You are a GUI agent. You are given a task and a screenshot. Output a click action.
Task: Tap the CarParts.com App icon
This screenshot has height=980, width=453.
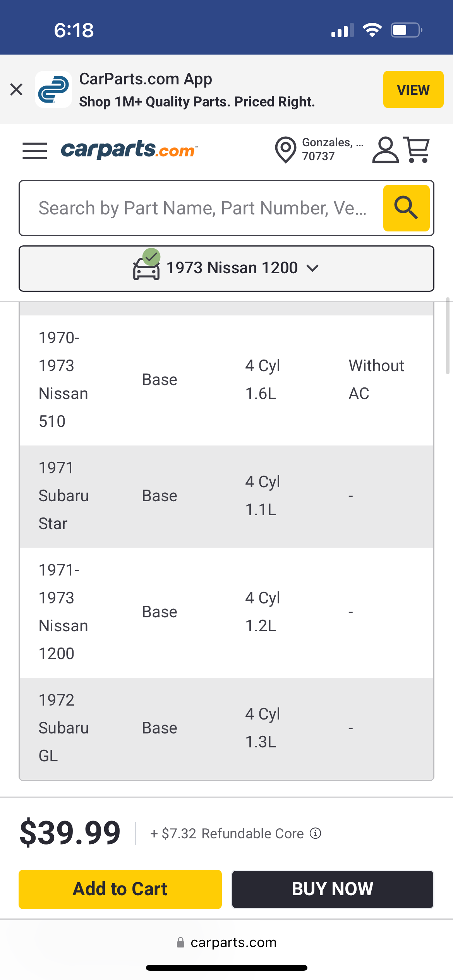click(53, 89)
